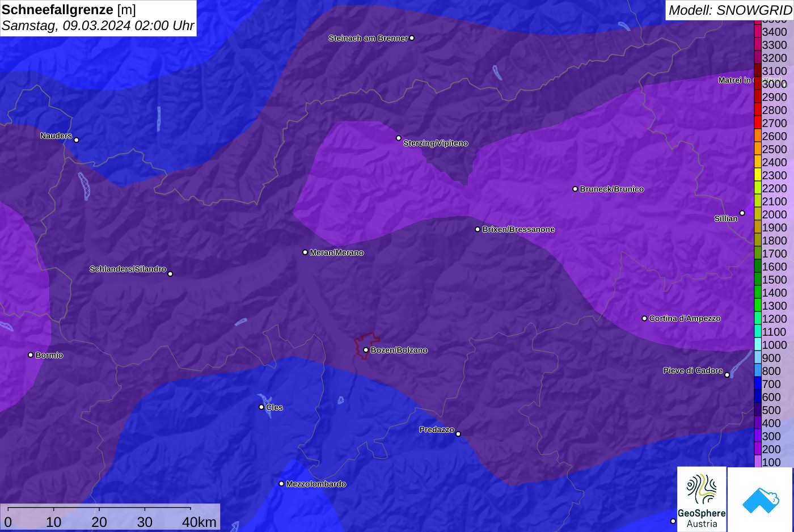This screenshot has height=532, width=794.
Task: Click the blue arrow-and-cloud logo
Action: click(761, 499)
